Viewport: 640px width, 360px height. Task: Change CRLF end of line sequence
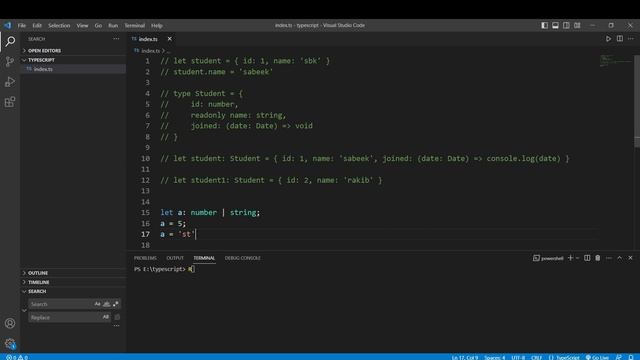coord(536,357)
